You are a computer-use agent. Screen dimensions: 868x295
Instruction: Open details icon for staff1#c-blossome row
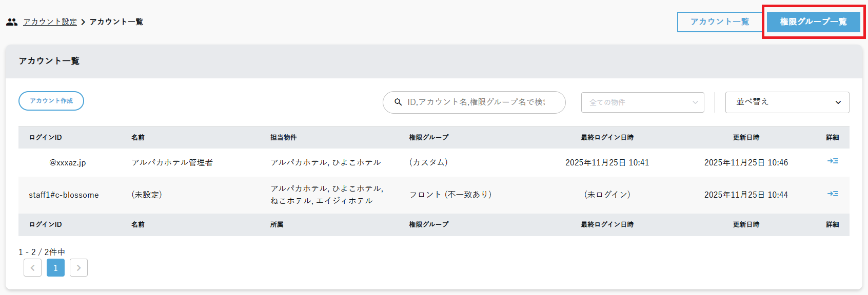click(832, 194)
